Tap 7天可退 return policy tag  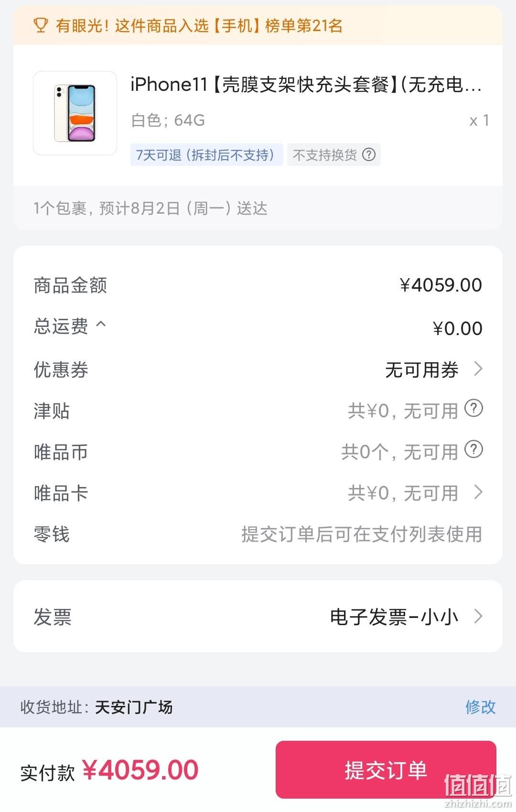pyautogui.click(x=206, y=155)
